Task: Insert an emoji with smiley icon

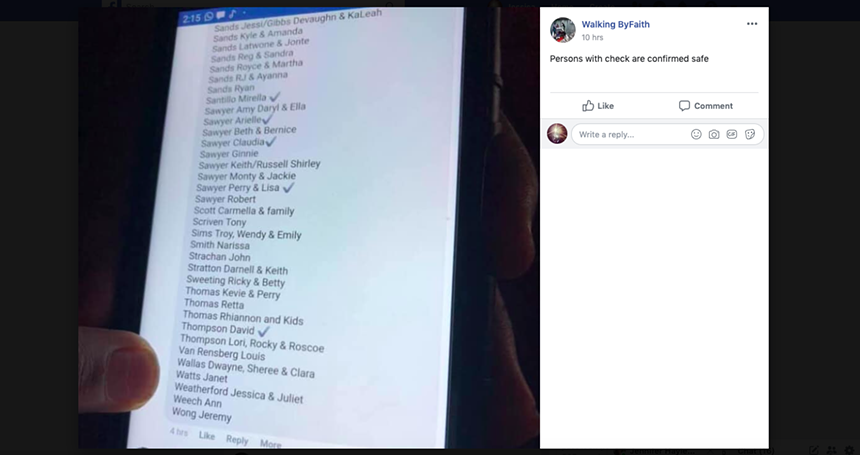Action: pos(696,134)
